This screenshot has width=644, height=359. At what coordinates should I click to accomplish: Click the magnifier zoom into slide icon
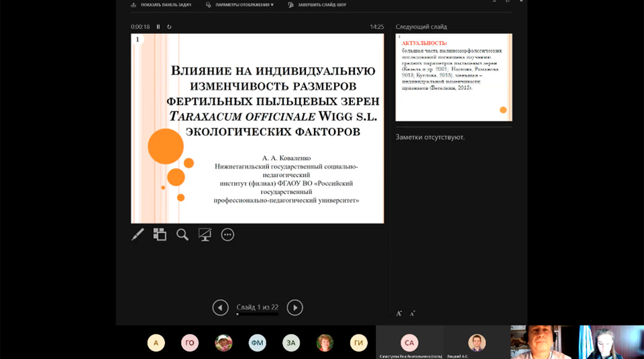182,235
